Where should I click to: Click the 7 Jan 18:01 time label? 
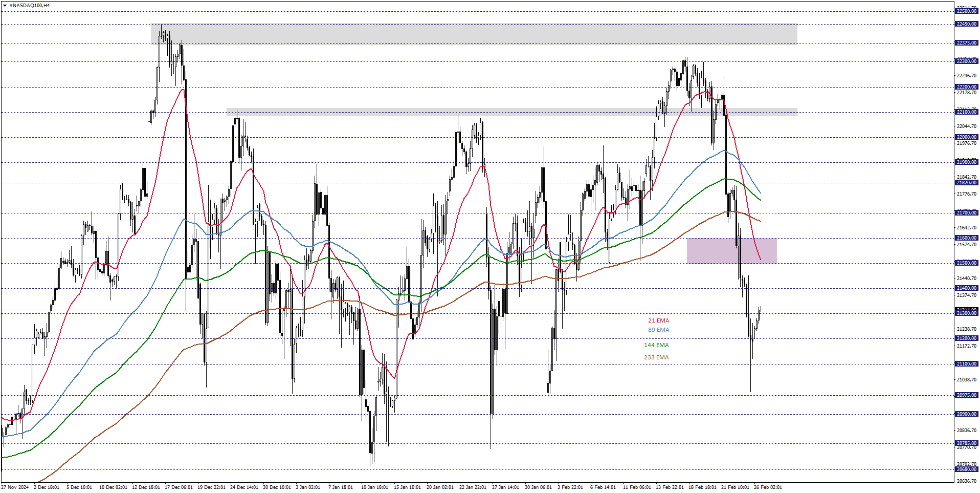(340, 487)
